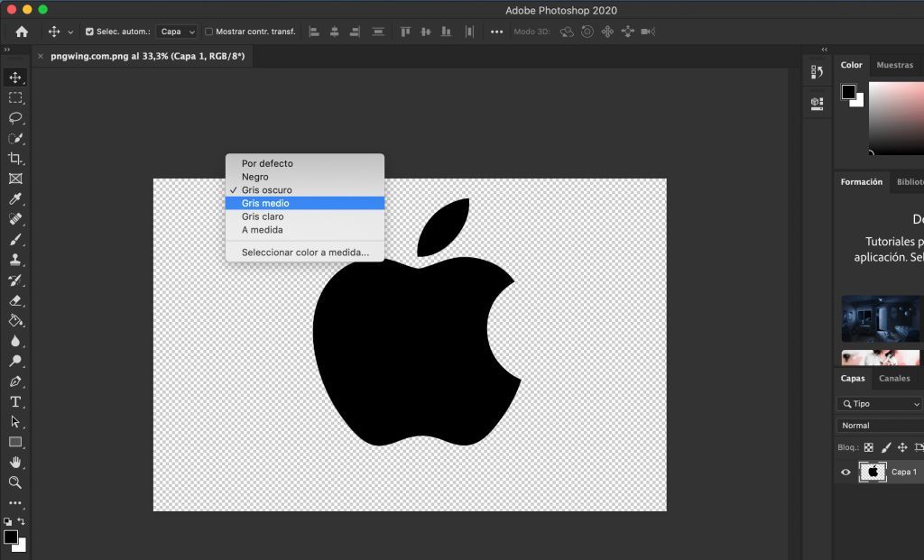Select the Type tool
The image size is (924, 560).
click(x=15, y=401)
